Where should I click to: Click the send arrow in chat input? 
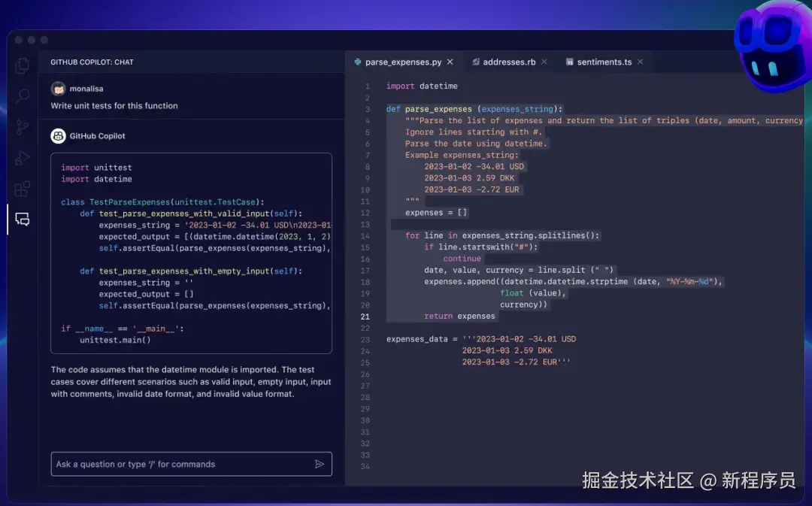(320, 464)
